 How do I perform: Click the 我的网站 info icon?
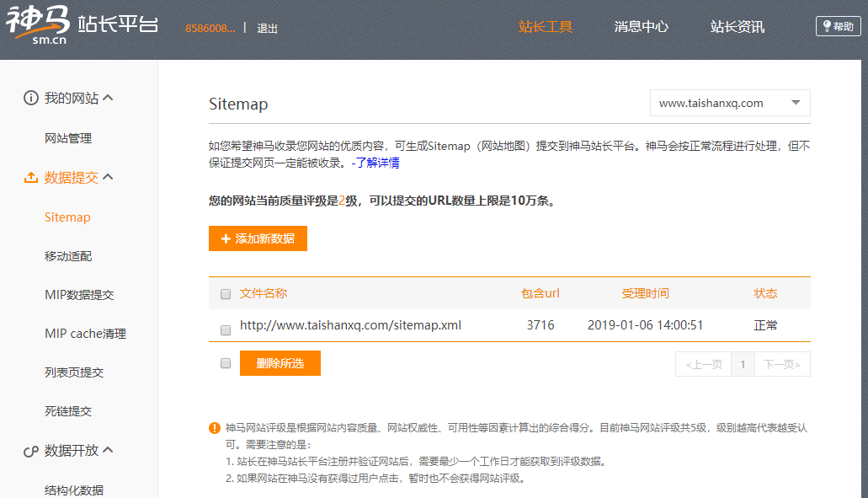coord(30,97)
